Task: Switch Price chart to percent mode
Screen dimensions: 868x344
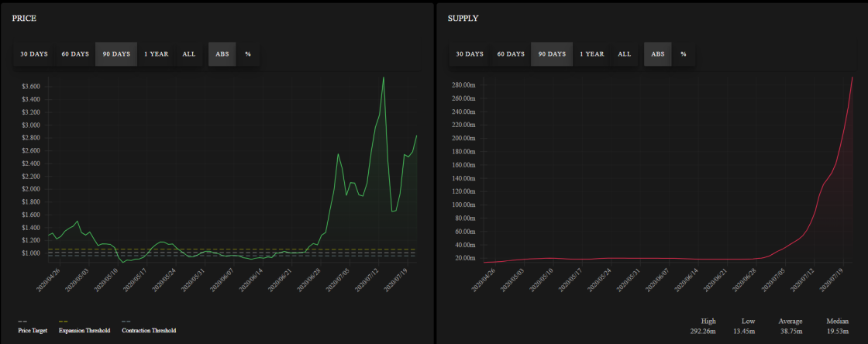Action: 248,54
